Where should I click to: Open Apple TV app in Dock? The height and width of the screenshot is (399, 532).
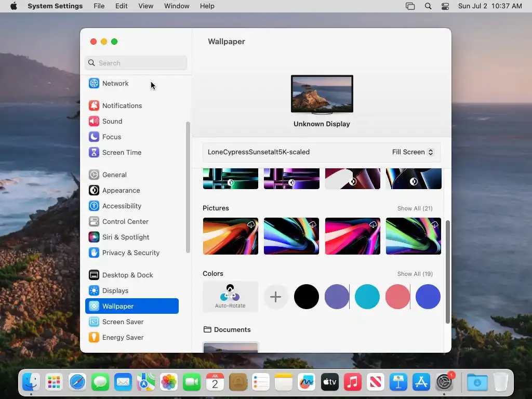point(329,382)
